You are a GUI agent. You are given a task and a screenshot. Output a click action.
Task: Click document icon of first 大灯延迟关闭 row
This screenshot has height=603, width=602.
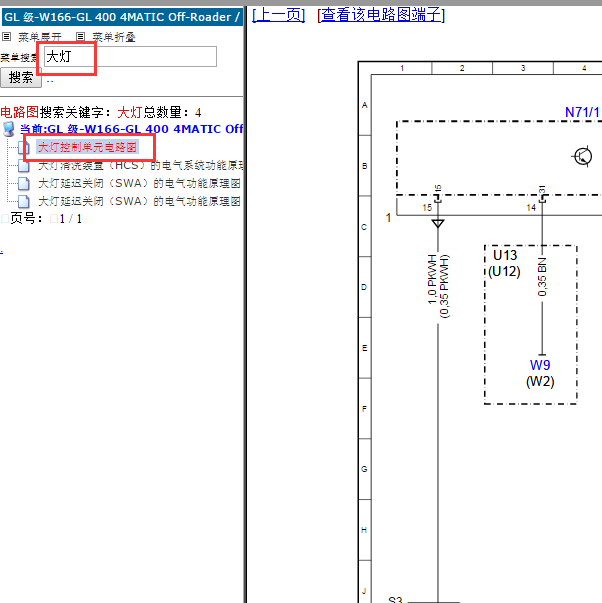point(23,184)
